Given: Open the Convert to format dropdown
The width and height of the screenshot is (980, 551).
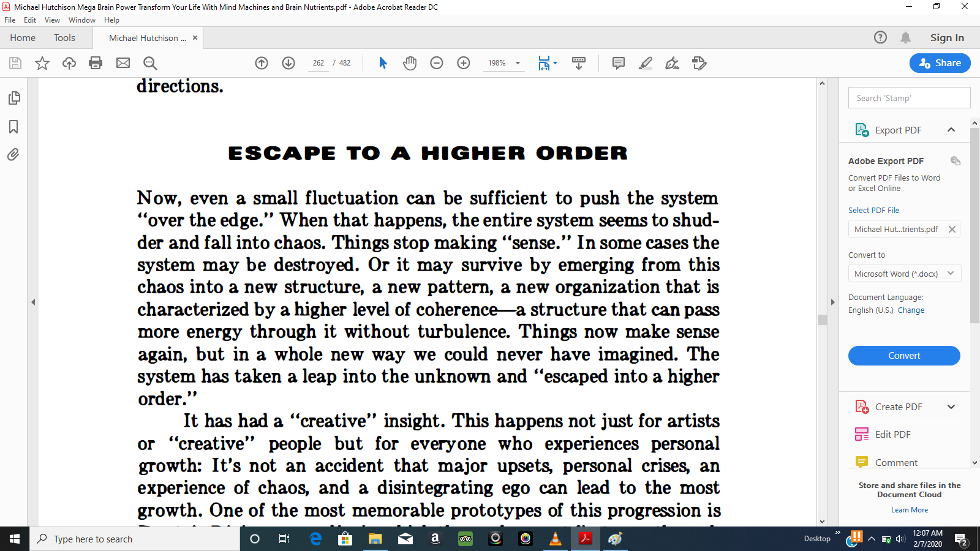Looking at the screenshot, I should click(904, 274).
